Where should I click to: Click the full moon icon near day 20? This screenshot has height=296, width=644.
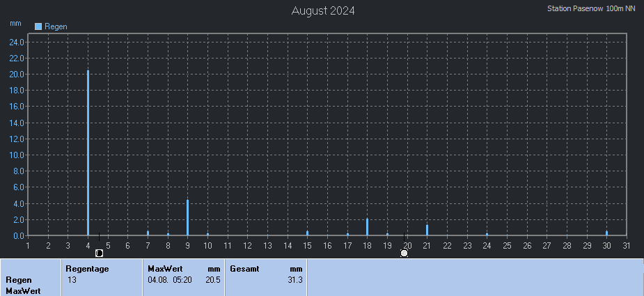click(x=404, y=254)
